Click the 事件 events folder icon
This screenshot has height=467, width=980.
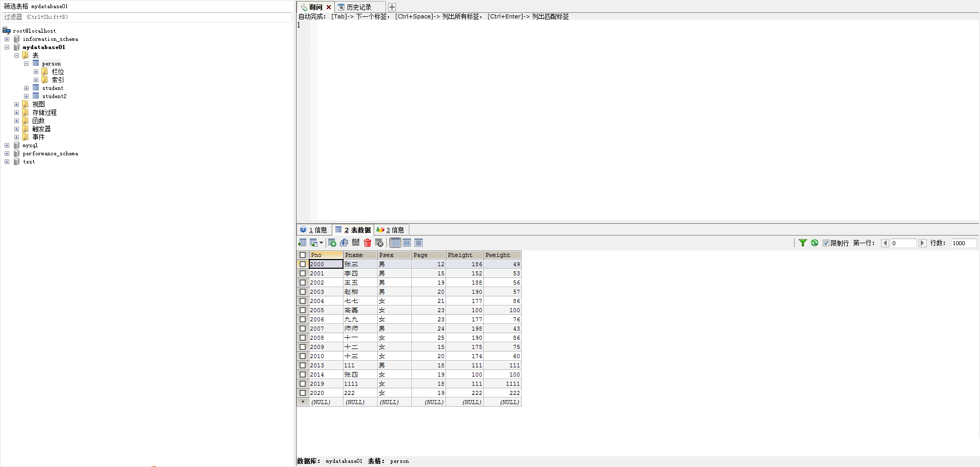pyautogui.click(x=26, y=137)
